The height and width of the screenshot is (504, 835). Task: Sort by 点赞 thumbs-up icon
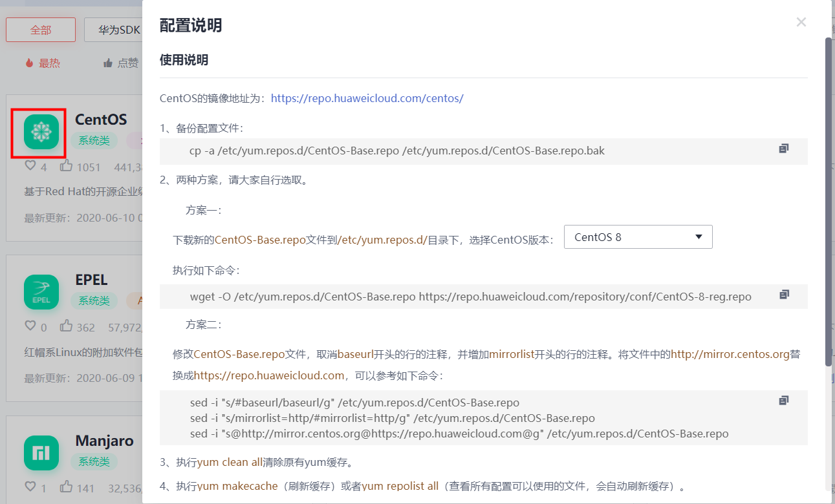108,63
